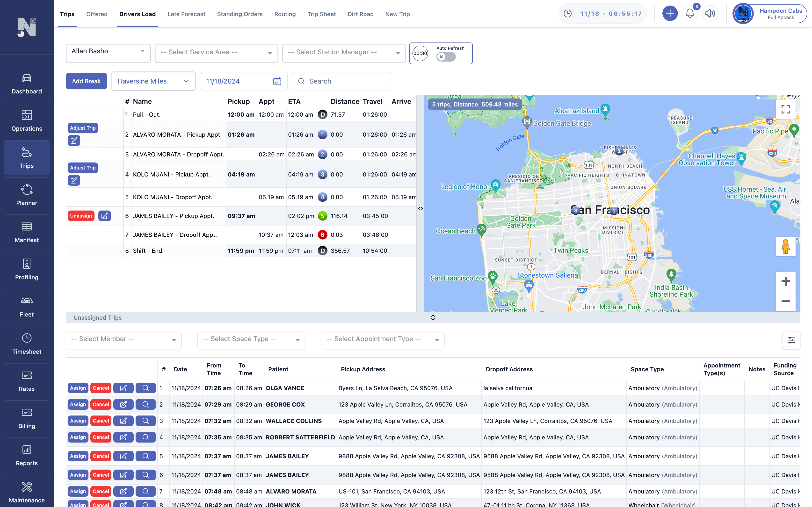Image resolution: width=812 pixels, height=507 pixels.
Task: Click the blue plus add icon
Action: point(670,14)
